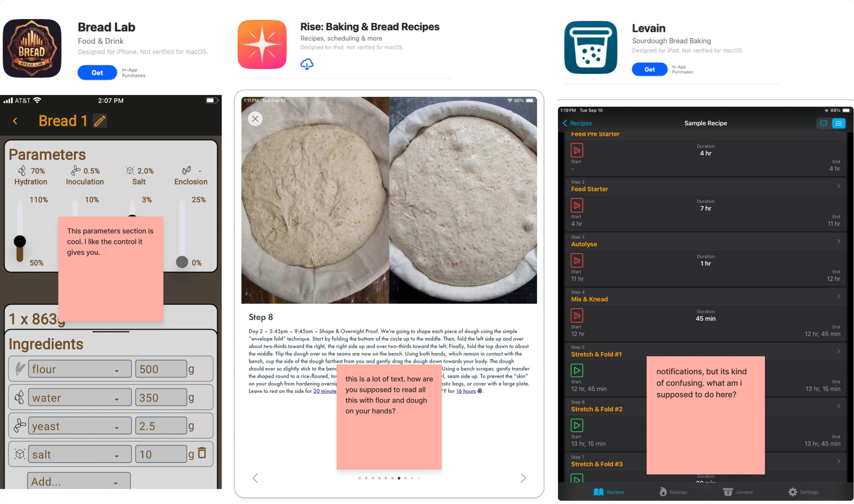Toggle the Autolyse step notification icon
854x504 pixels.
coord(577,261)
